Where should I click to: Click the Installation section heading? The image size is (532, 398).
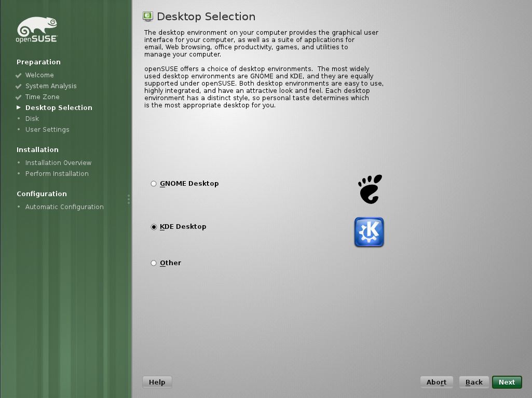pos(38,149)
